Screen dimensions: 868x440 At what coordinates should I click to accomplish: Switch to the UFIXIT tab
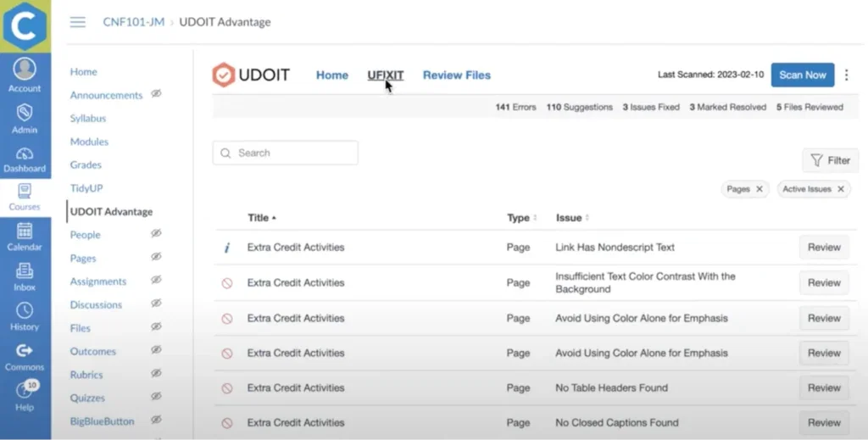[x=385, y=75]
